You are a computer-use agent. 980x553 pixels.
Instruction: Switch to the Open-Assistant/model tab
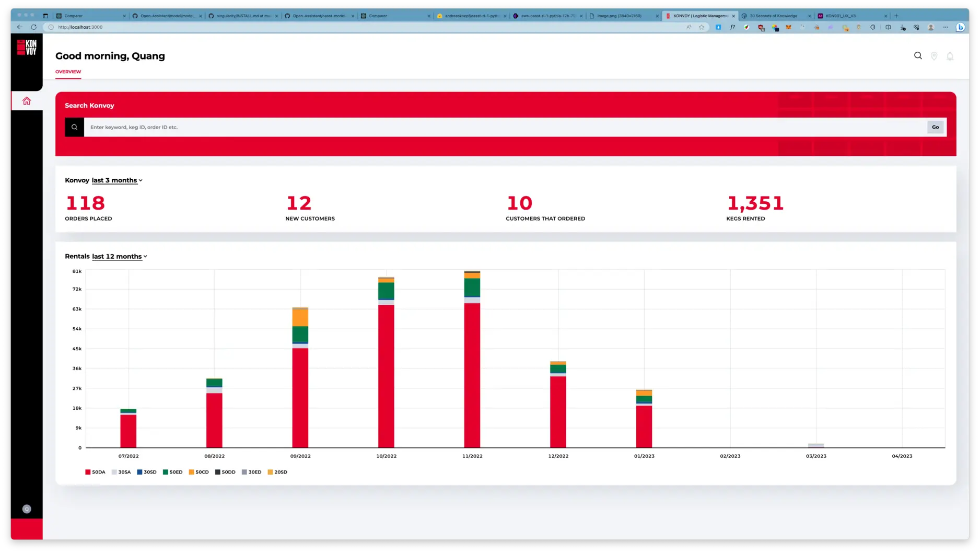166,16
